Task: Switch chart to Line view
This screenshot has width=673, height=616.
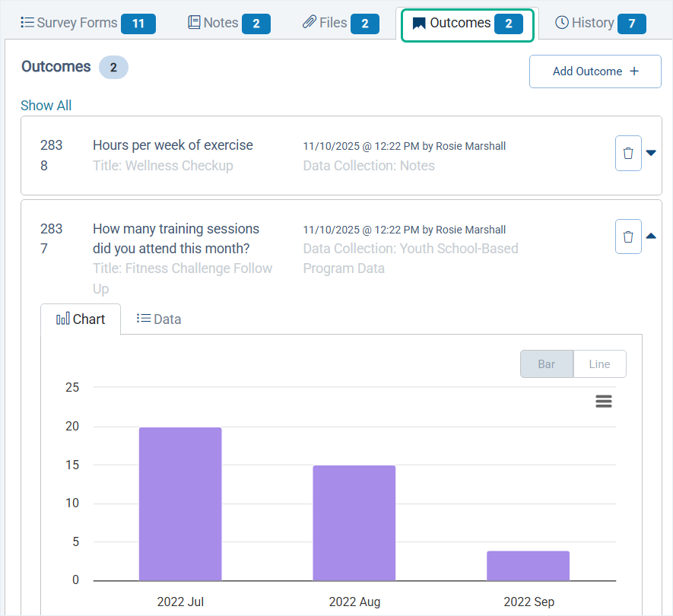Action: pos(599,364)
